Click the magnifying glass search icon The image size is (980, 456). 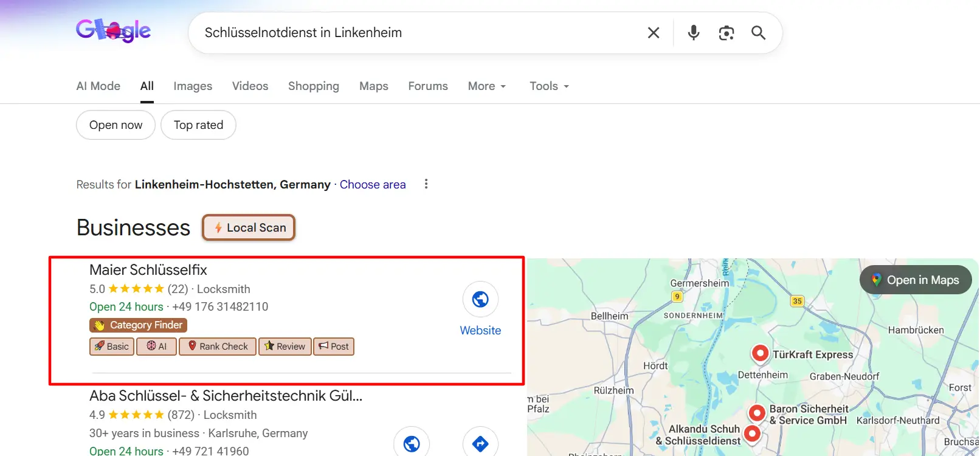[x=758, y=33]
